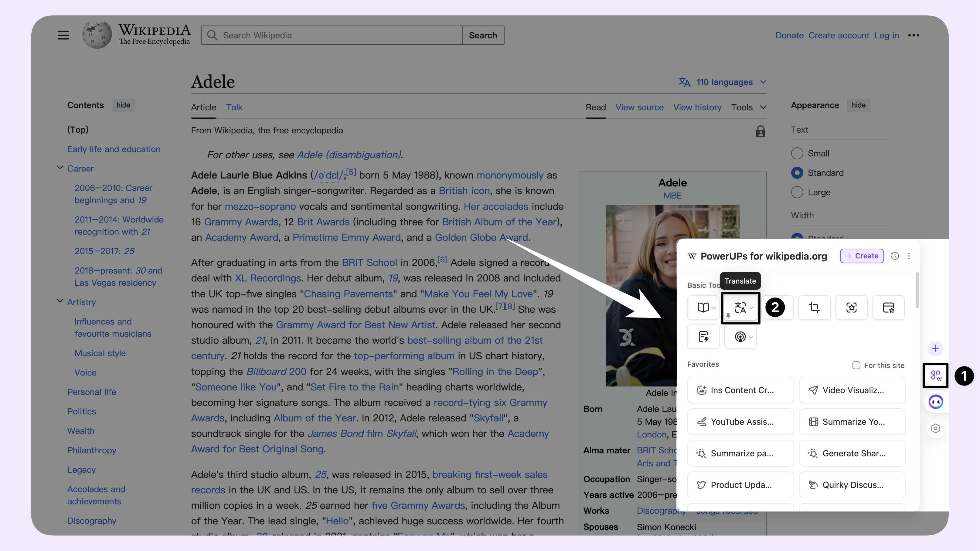
Task: Click the Crop tool icon in PowerUPs
Action: pyautogui.click(x=815, y=308)
